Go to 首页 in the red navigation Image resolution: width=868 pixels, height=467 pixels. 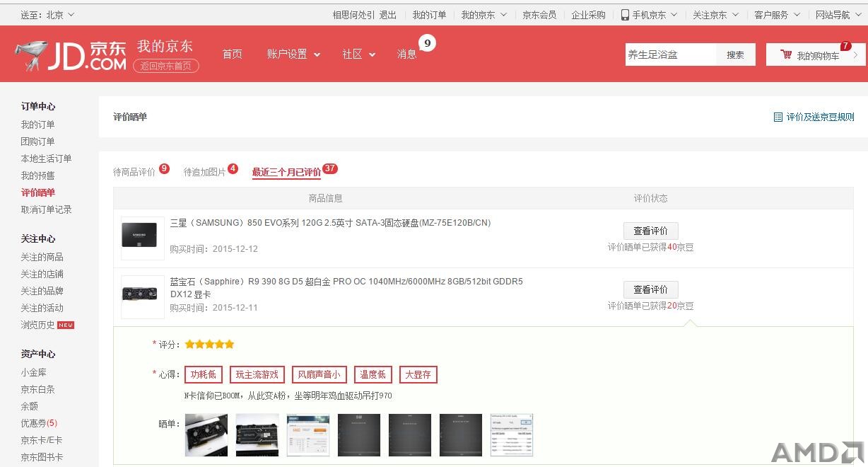pyautogui.click(x=232, y=54)
